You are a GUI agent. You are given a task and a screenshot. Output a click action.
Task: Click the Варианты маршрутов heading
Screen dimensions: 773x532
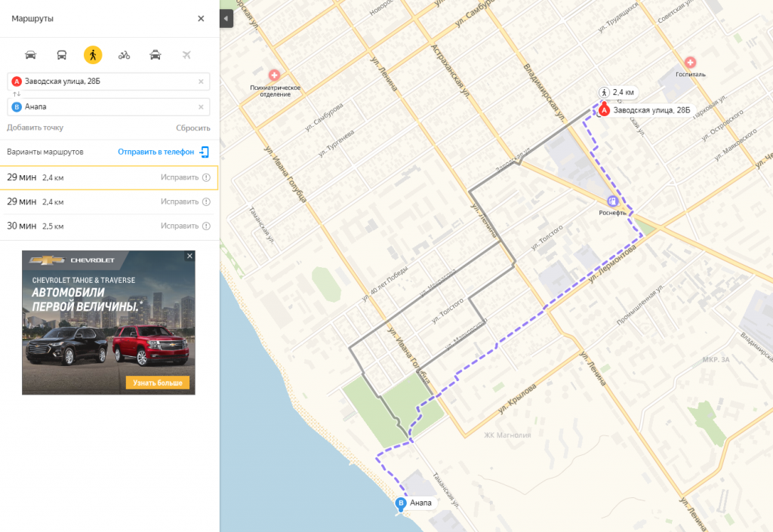45,152
